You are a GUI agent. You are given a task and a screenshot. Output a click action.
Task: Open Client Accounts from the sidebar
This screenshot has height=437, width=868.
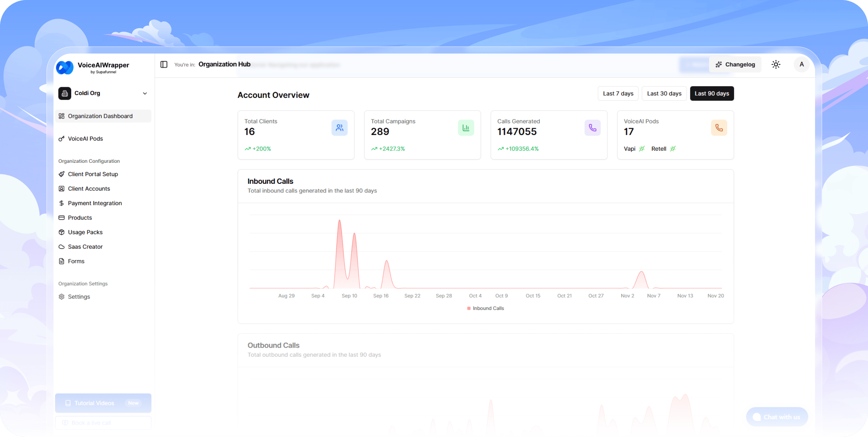pos(89,188)
